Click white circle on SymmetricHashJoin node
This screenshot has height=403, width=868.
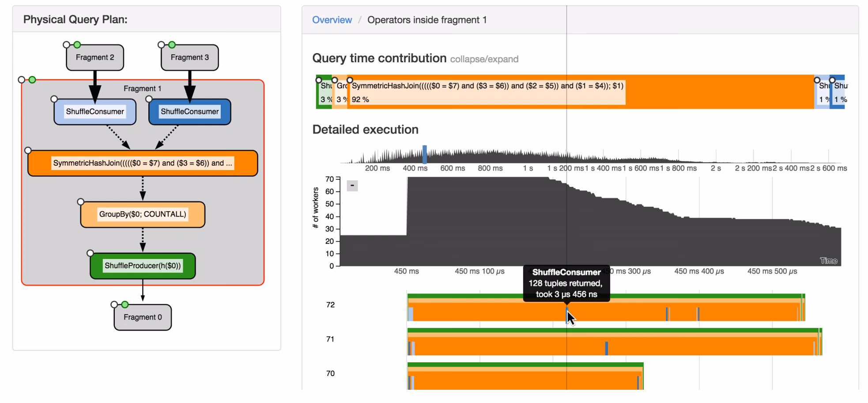(28, 150)
